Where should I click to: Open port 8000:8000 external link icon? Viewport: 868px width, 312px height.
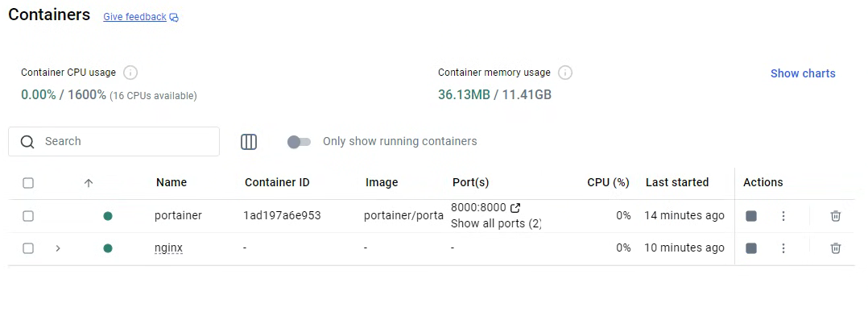pos(515,208)
